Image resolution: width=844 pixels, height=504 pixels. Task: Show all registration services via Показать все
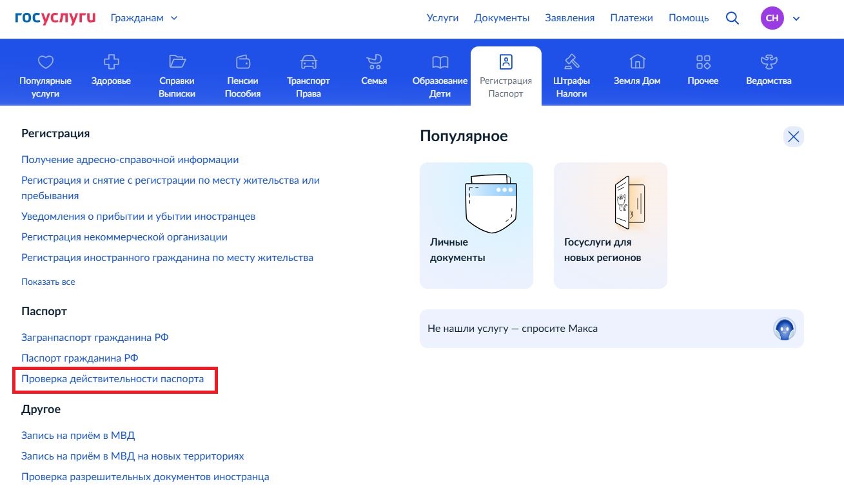(48, 282)
